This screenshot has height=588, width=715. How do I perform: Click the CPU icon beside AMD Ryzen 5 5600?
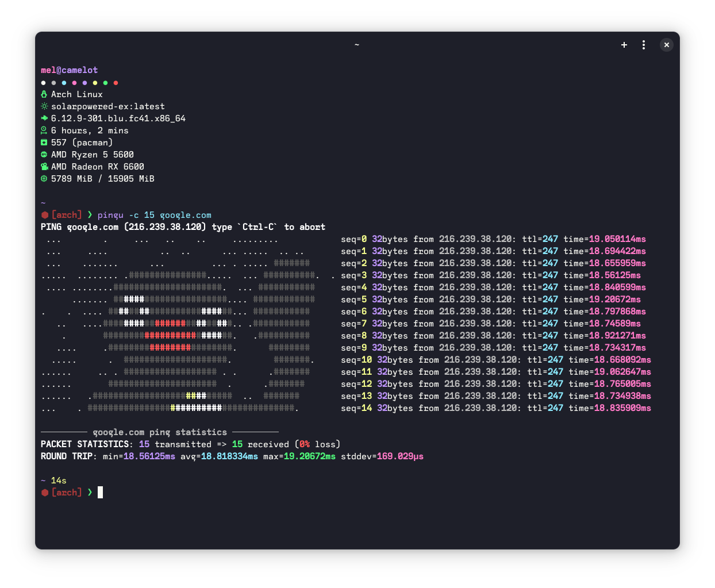coord(44,155)
